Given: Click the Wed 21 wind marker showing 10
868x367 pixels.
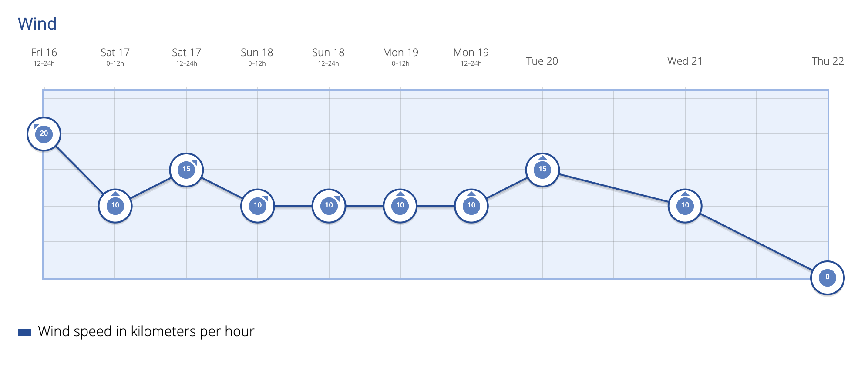Looking at the screenshot, I should click(x=685, y=206).
